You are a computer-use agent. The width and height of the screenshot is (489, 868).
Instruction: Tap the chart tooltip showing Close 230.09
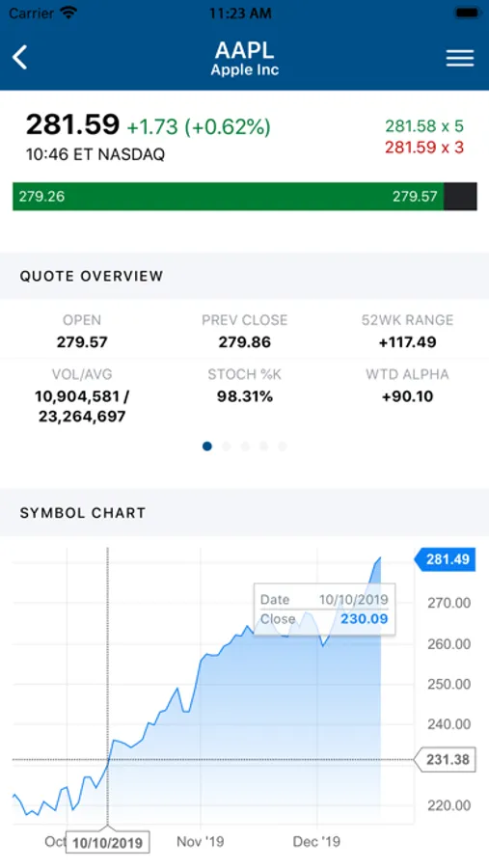324,609
